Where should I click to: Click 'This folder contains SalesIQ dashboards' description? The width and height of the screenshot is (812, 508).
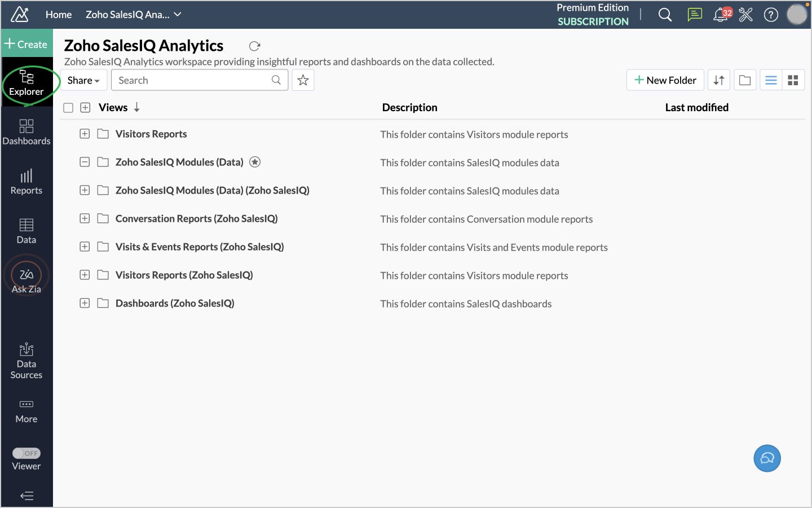466,304
